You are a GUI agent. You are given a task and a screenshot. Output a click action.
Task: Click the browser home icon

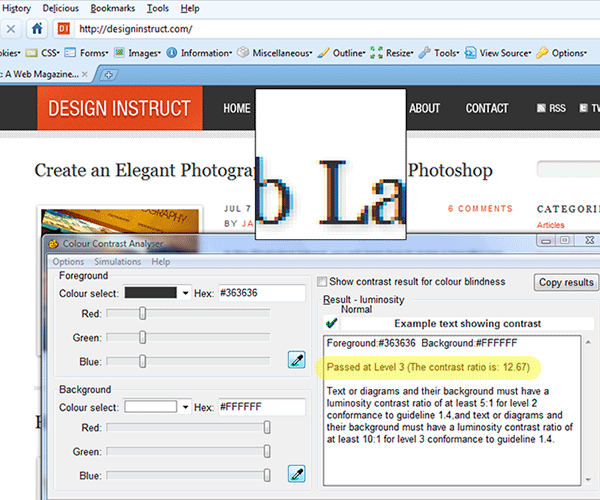37,29
